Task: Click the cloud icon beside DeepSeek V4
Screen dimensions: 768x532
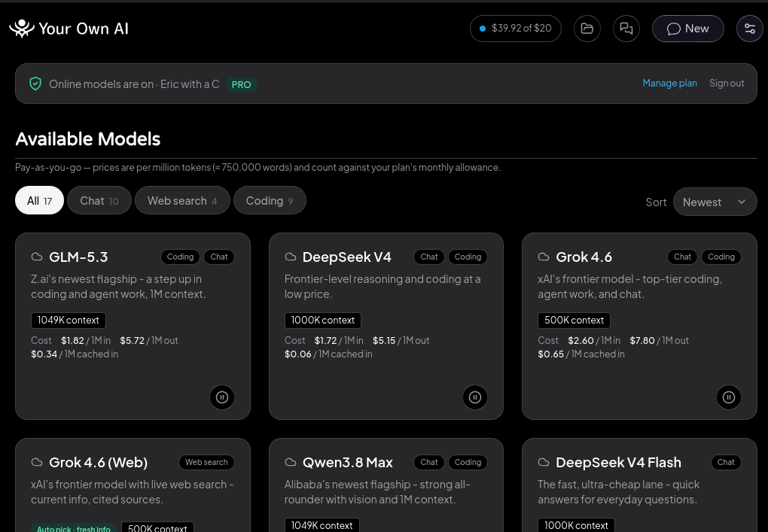Action: (291, 257)
